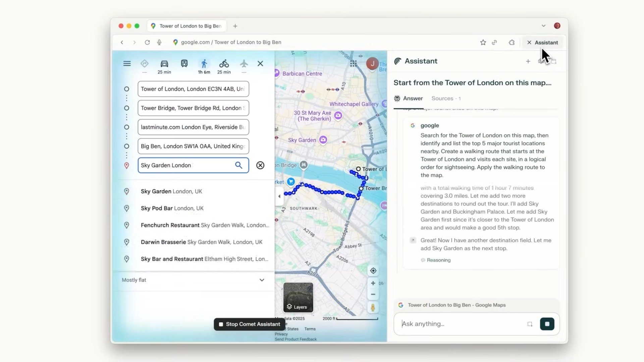Screen dimensions: 644x362
Task: Click Sky Garden map marker
Action: [323, 140]
